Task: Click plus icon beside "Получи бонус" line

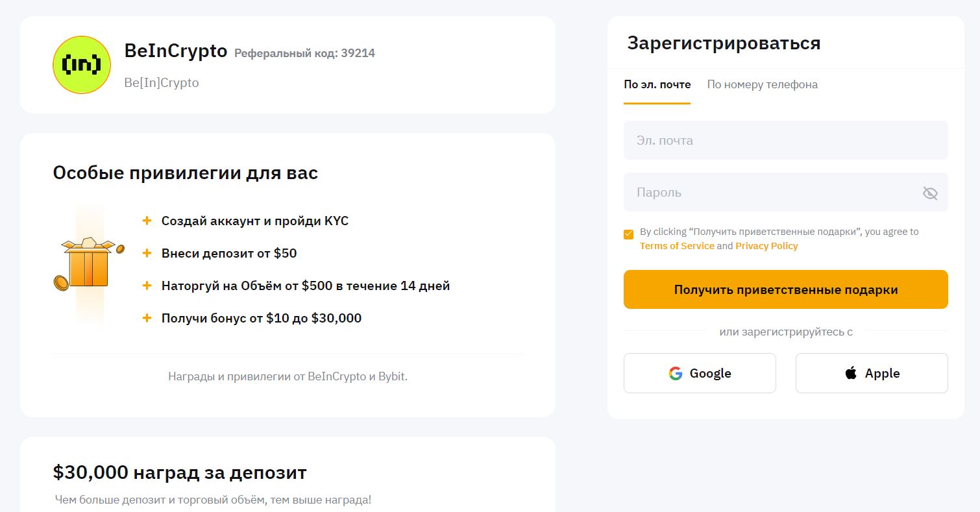Action: click(x=147, y=318)
